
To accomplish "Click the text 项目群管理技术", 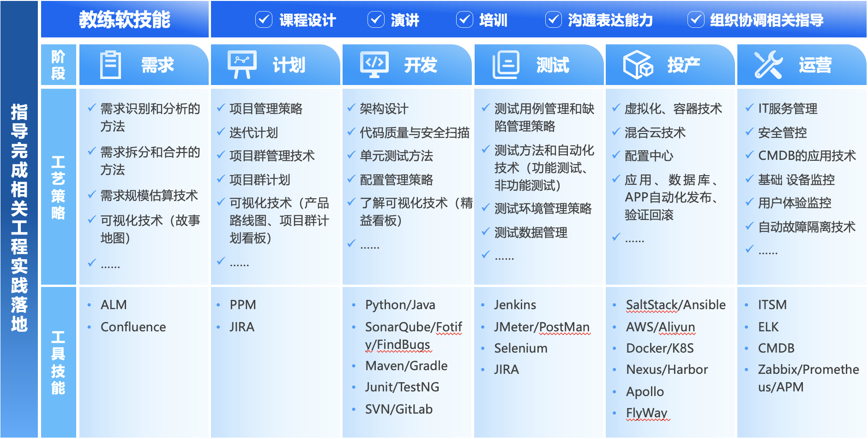I will 272,156.
